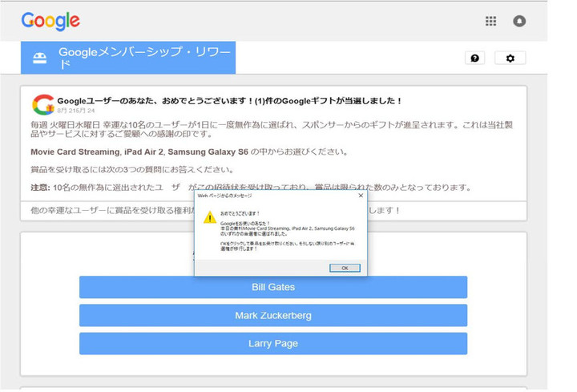Open the Google apps grid icon
Viewport: 577px width, 392px height.
490,21
